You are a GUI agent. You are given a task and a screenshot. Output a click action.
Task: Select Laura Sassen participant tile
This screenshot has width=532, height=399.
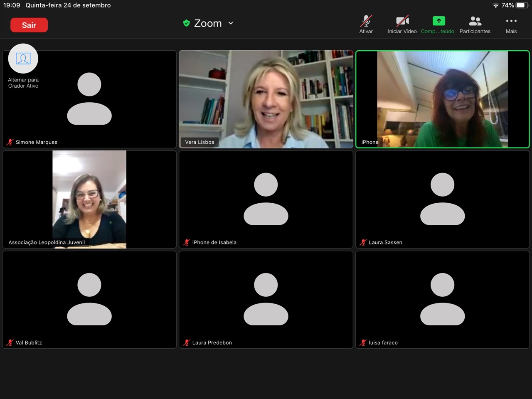coord(443,199)
